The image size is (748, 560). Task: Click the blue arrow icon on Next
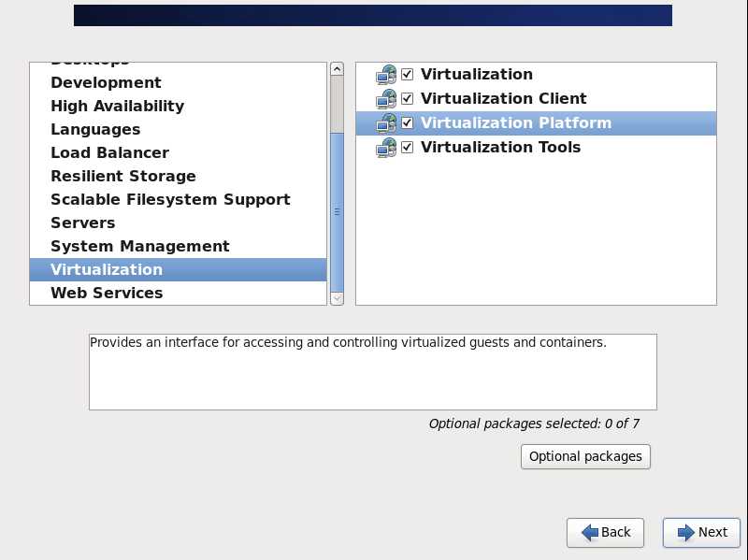tap(684, 532)
